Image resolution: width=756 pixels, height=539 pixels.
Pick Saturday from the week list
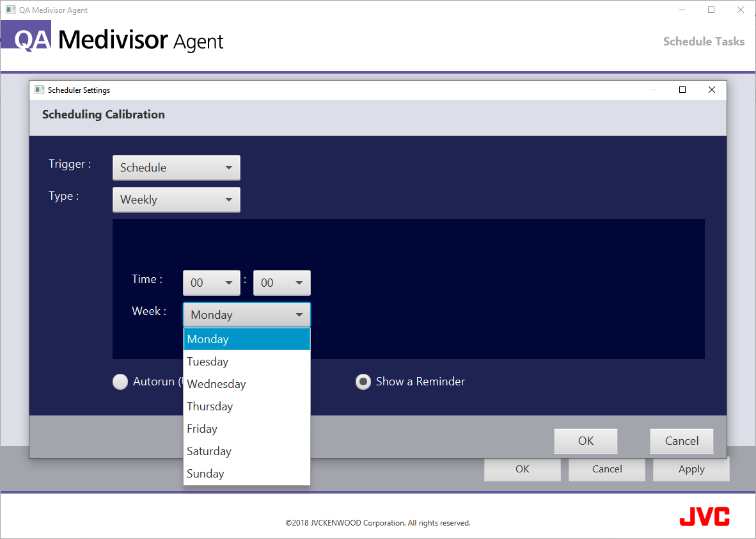pos(247,451)
